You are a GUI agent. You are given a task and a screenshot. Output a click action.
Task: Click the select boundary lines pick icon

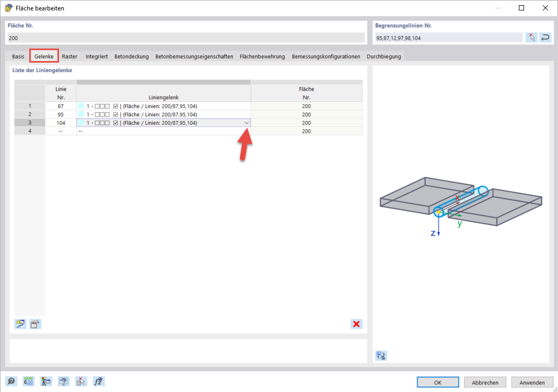click(531, 37)
